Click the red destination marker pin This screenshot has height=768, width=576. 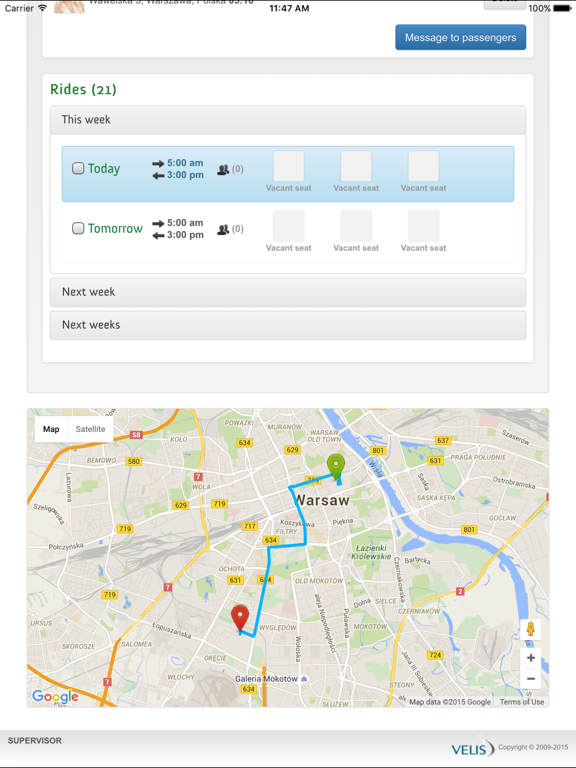point(240,618)
